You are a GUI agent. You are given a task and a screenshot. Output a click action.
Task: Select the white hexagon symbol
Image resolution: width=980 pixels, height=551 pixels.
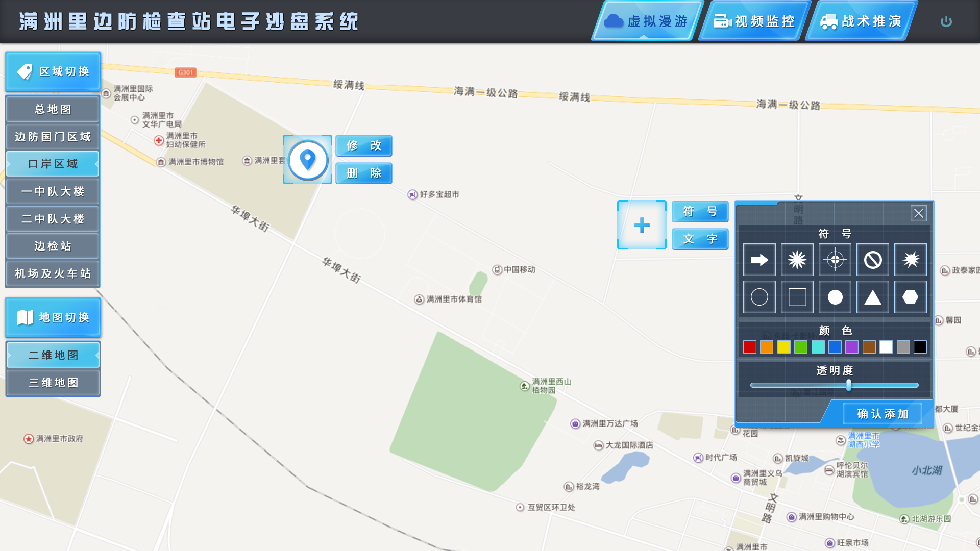click(911, 297)
